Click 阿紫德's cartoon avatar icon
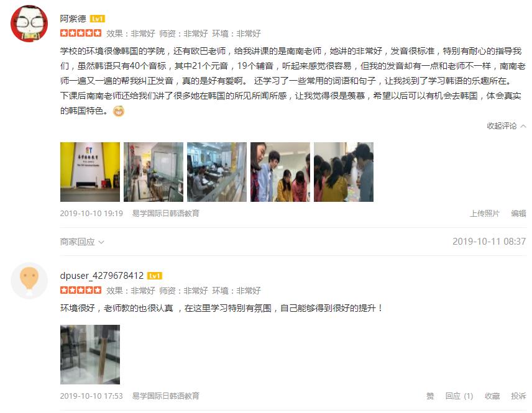The image size is (532, 413). click(29, 24)
